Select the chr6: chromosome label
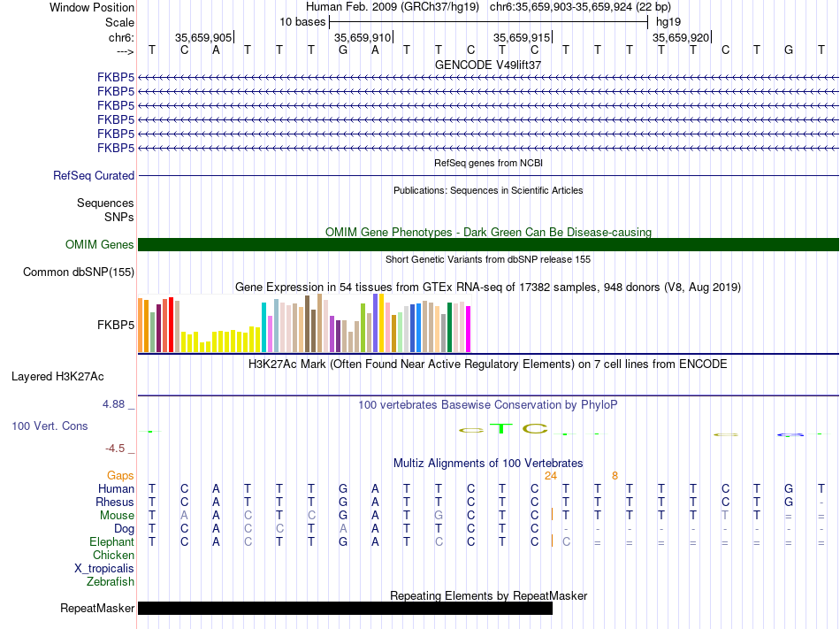The height and width of the screenshot is (629, 840). point(121,37)
